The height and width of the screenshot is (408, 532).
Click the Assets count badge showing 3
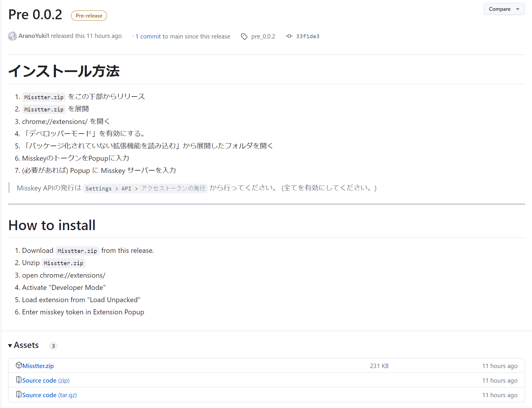pos(53,346)
